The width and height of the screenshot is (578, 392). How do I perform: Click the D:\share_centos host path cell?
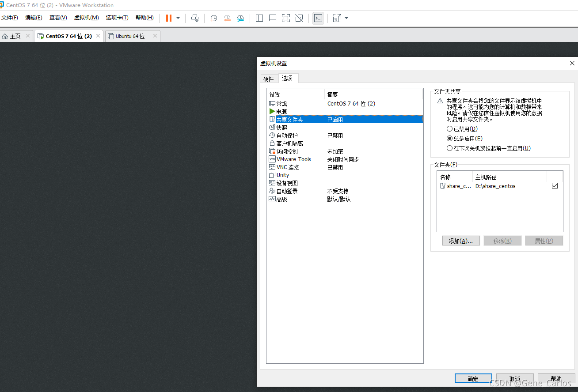coord(495,186)
